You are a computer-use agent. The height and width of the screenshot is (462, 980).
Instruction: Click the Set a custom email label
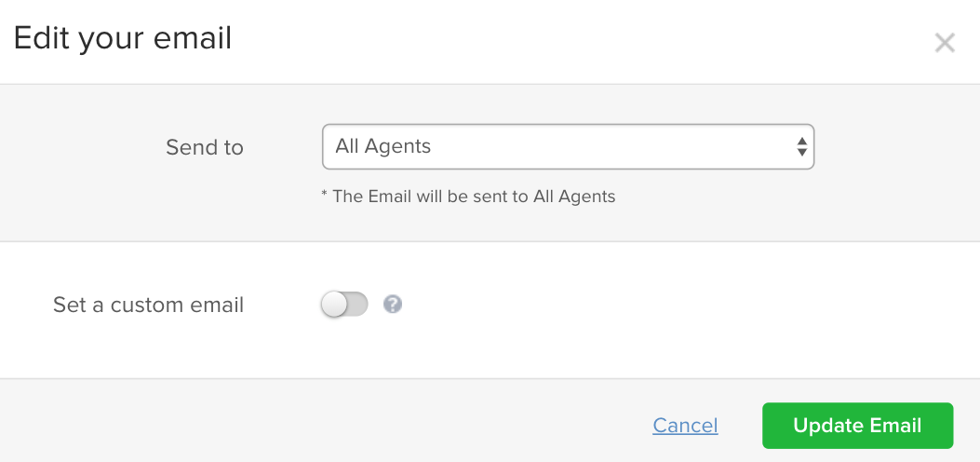tap(148, 306)
